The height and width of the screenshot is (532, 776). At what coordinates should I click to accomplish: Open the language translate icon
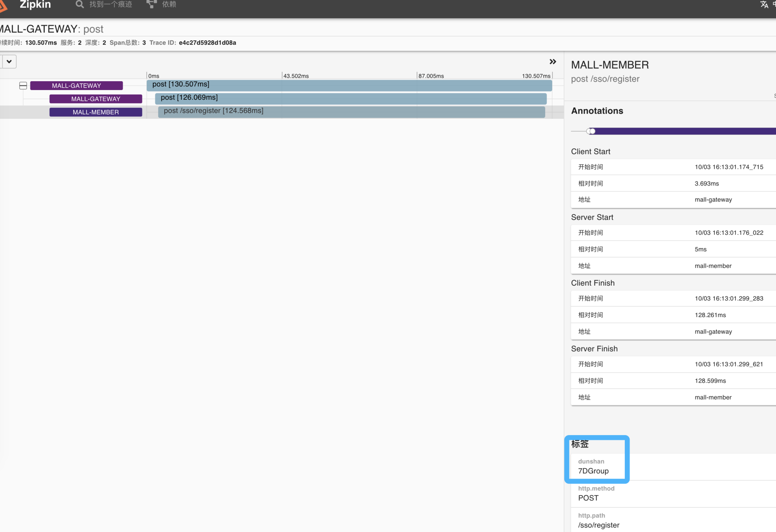coord(764,4)
